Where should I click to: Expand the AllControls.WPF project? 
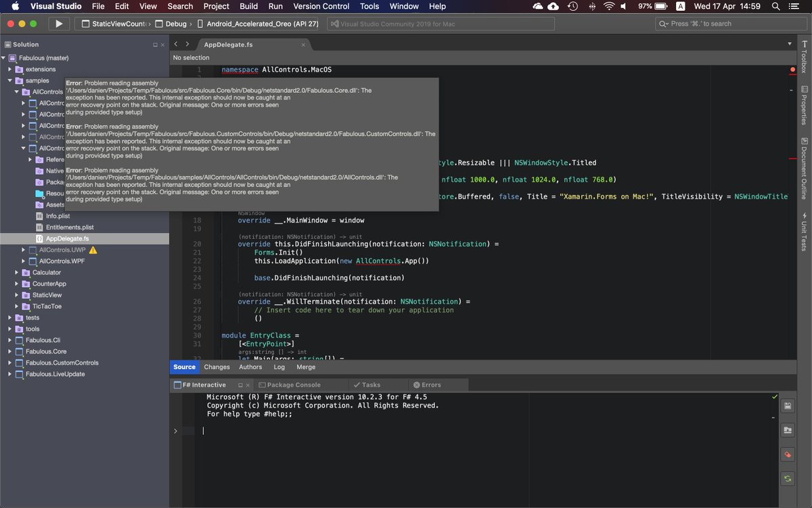(x=24, y=261)
